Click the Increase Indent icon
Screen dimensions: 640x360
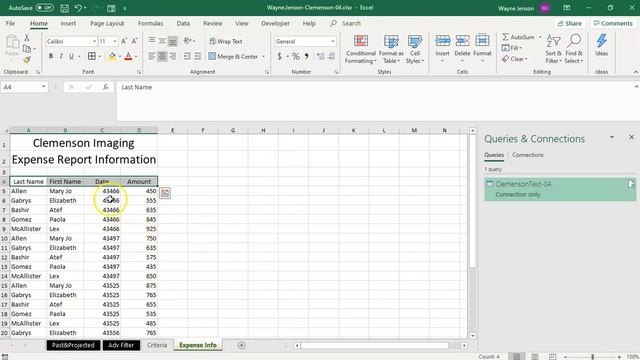pyautogui.click(x=198, y=56)
